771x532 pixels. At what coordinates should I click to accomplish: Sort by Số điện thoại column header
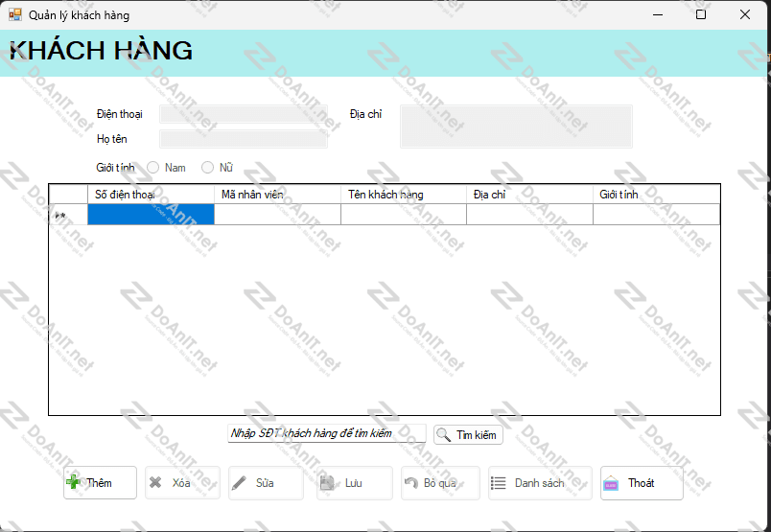(151, 195)
